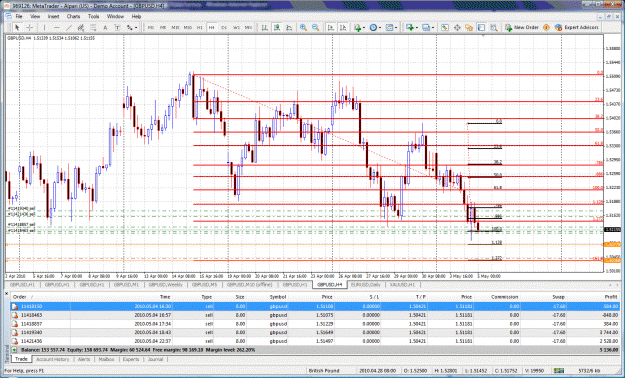
Task: Open the Account History terminal tab
Action: pos(53,359)
